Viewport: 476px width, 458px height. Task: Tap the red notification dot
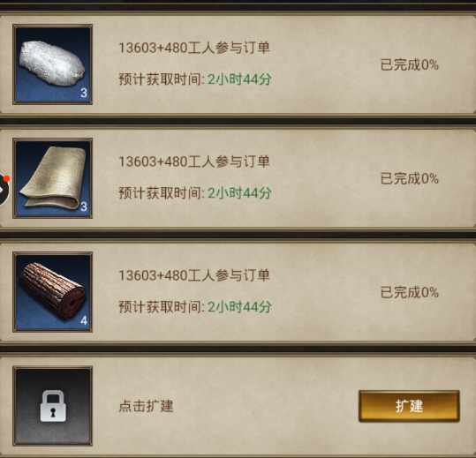click(x=7, y=178)
